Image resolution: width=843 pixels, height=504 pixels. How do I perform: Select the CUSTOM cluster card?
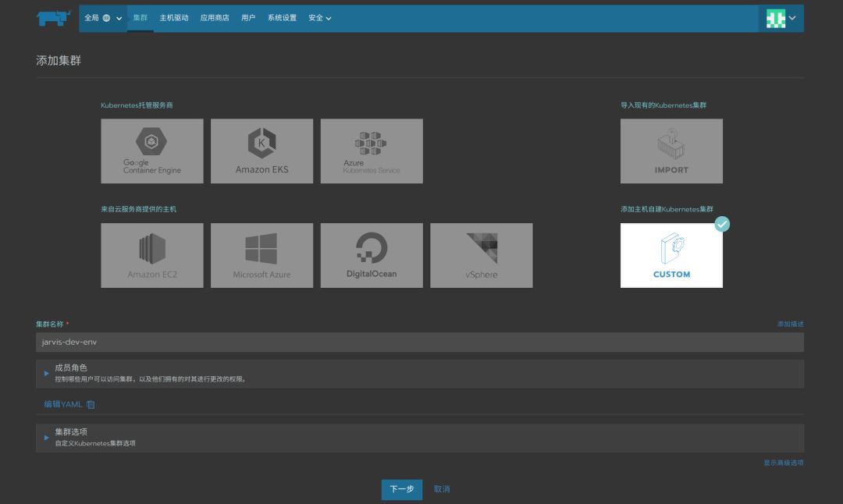click(671, 255)
